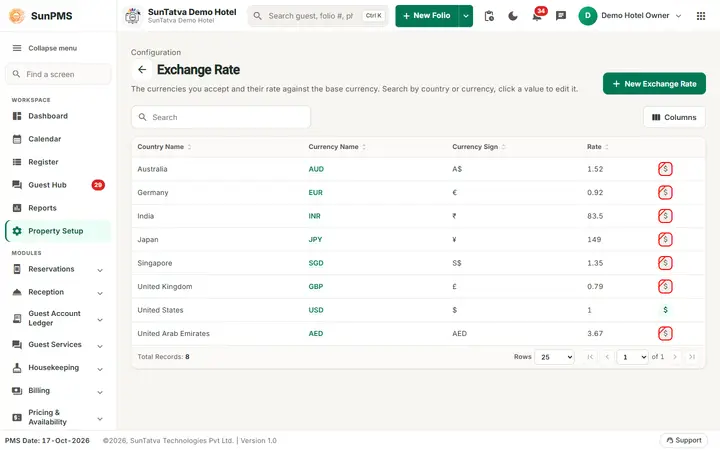Collapse the sidebar menu

pos(45,48)
